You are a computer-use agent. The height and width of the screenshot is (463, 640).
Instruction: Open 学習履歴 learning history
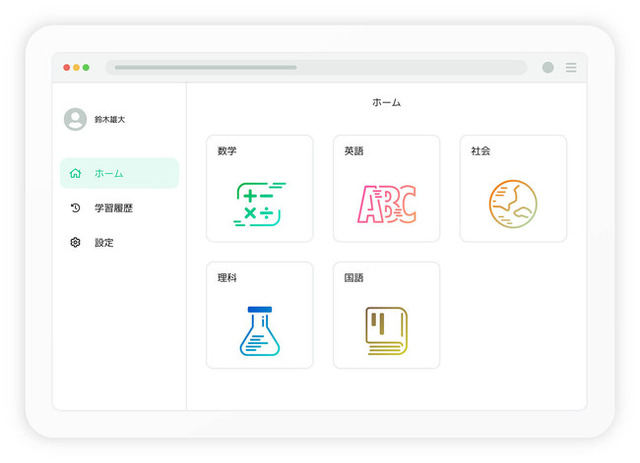[119, 208]
